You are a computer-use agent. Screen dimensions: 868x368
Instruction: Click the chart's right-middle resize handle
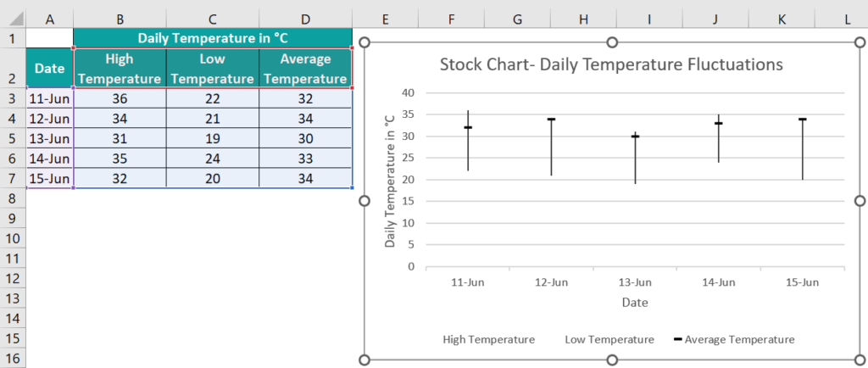[x=860, y=201]
